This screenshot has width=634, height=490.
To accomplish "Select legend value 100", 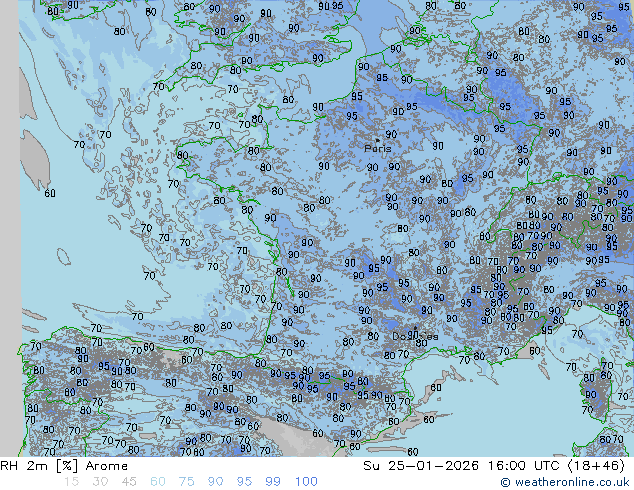I will [x=306, y=482].
